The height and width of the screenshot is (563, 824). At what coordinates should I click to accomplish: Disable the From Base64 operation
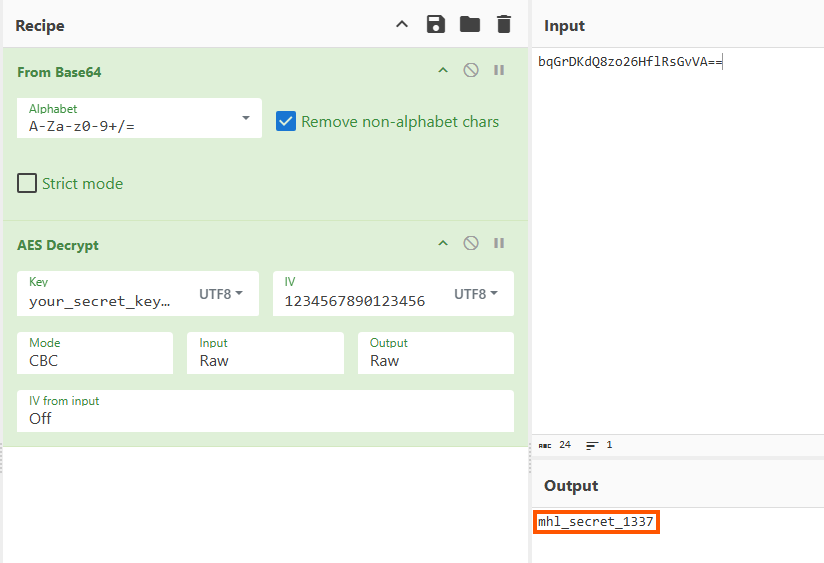[471, 70]
